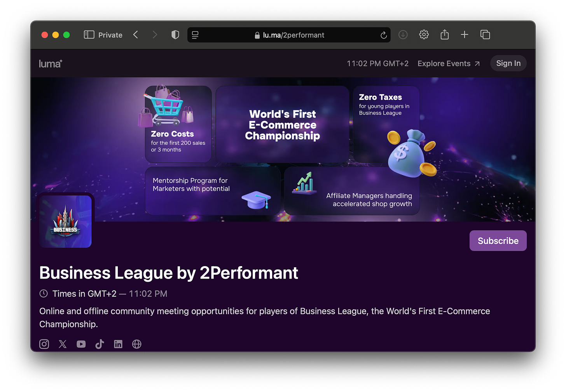Open Explore Events

(x=449, y=63)
